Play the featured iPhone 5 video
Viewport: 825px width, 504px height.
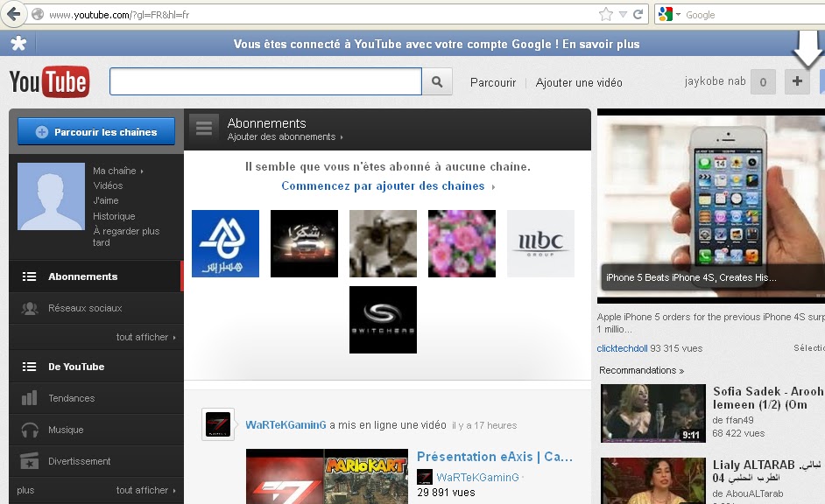711,206
